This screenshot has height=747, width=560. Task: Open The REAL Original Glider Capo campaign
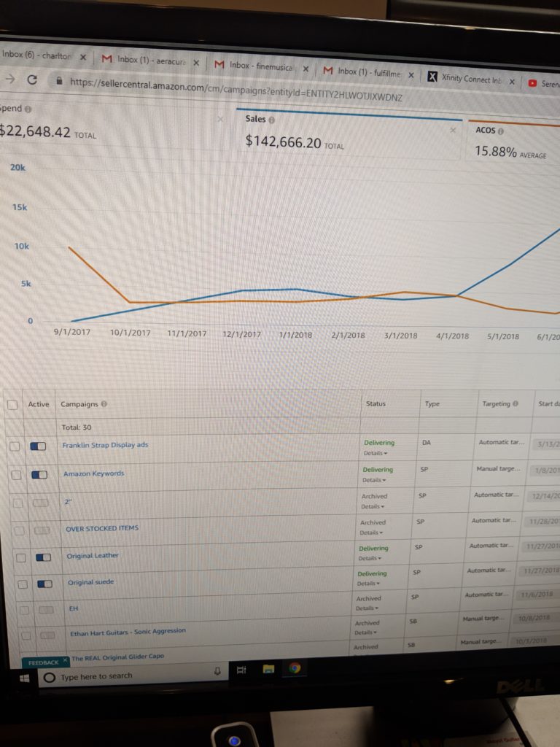coord(117,657)
